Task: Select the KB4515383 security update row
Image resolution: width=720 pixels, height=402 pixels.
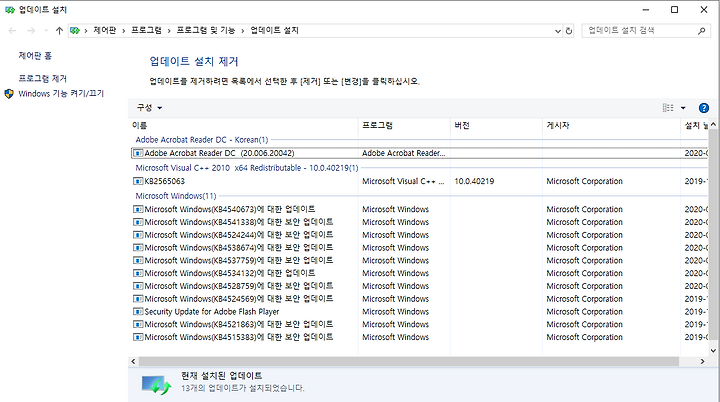Action: click(x=419, y=337)
